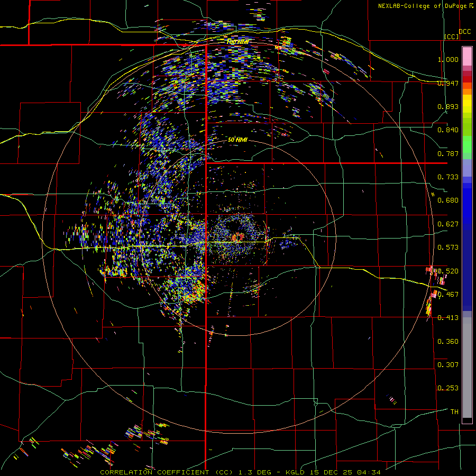Select the 0.947 scale value

pyautogui.click(x=448, y=83)
